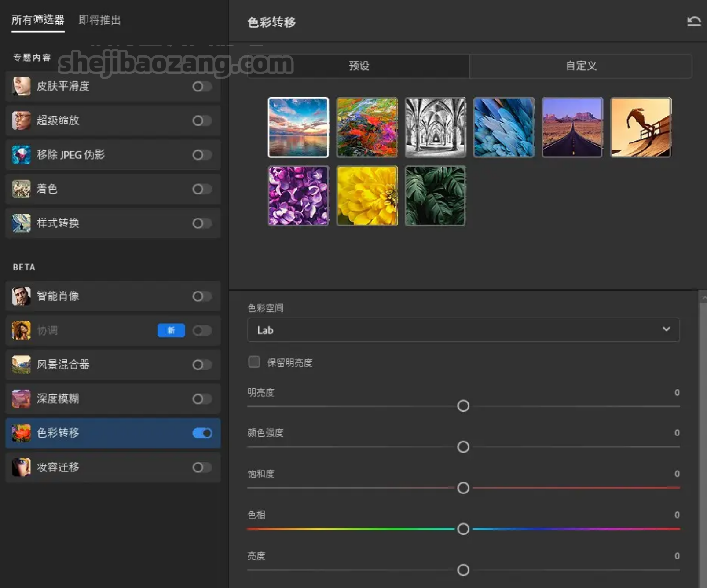Click the 样式转换 filter icon
Screen dimensions: 707x588
[21, 223]
